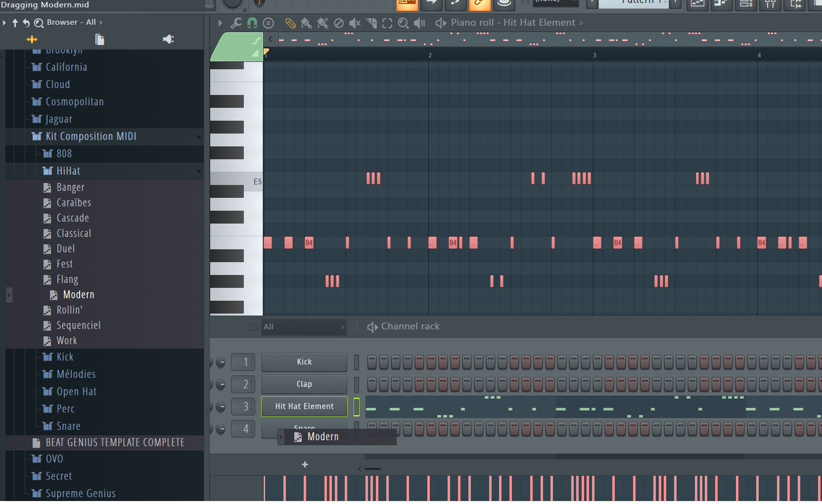Viewport: 822px width, 504px height.
Task: Toggle the Clap channel select LED
Action: [357, 384]
